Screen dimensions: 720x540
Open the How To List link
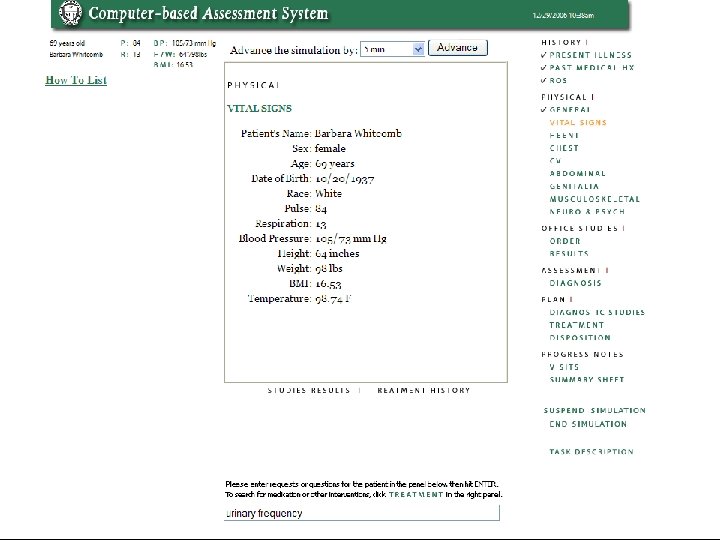tap(76, 80)
